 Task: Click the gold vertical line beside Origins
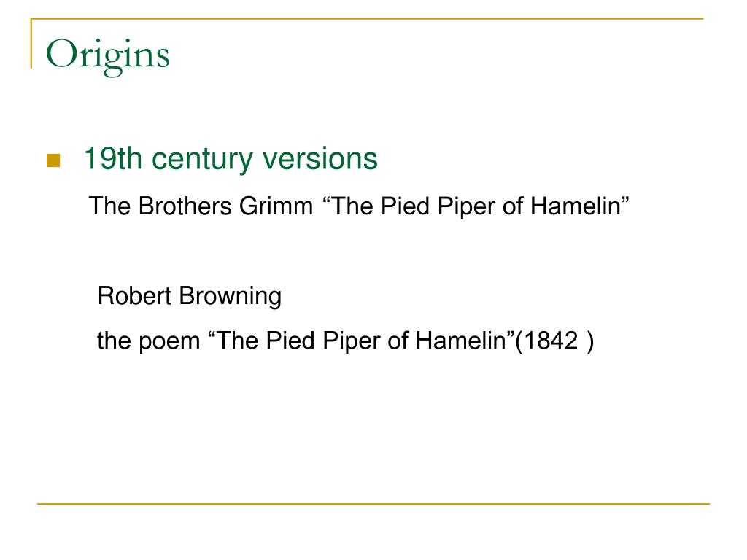coord(31,43)
